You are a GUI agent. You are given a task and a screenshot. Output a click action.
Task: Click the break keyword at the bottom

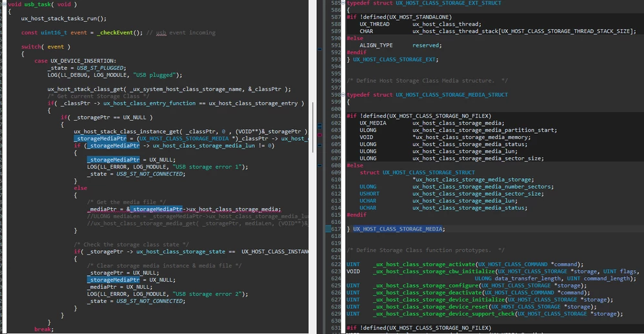(x=43, y=329)
